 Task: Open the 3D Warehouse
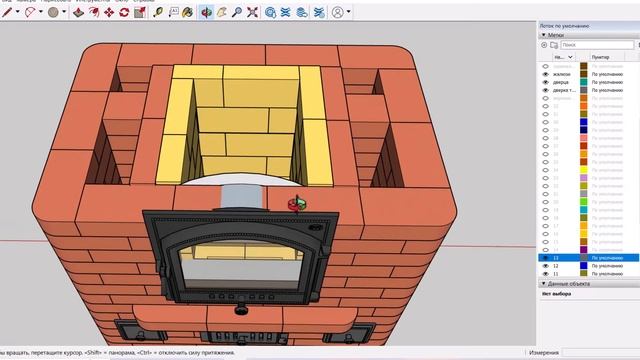click(x=270, y=12)
